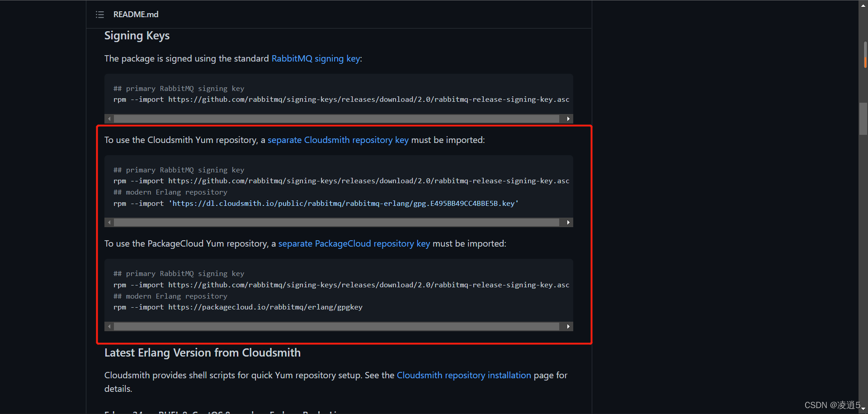This screenshot has height=414, width=868.
Task: Click the Signing Keys heading
Action: 137,36
